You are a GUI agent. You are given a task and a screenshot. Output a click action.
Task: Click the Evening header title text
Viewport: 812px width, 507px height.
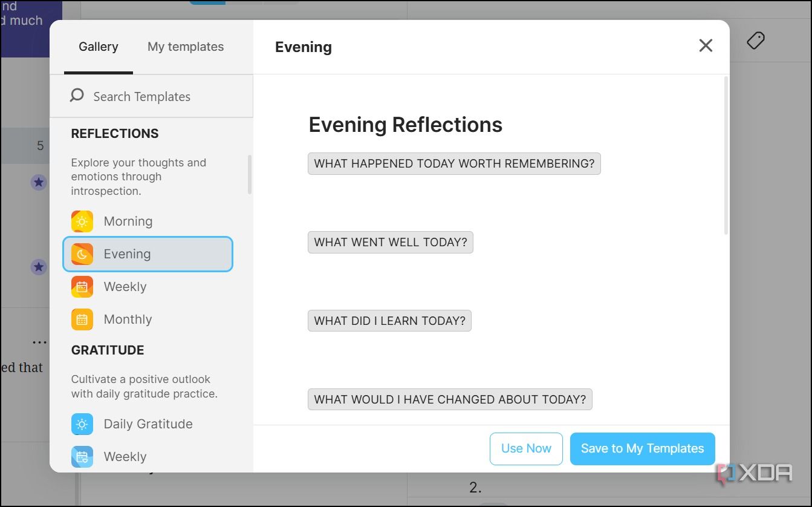tap(304, 47)
